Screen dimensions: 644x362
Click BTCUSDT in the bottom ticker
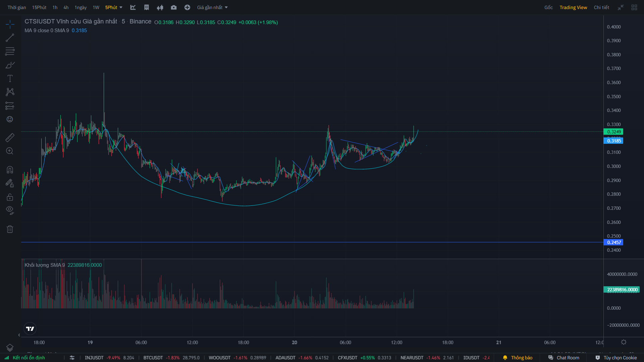(x=153, y=358)
